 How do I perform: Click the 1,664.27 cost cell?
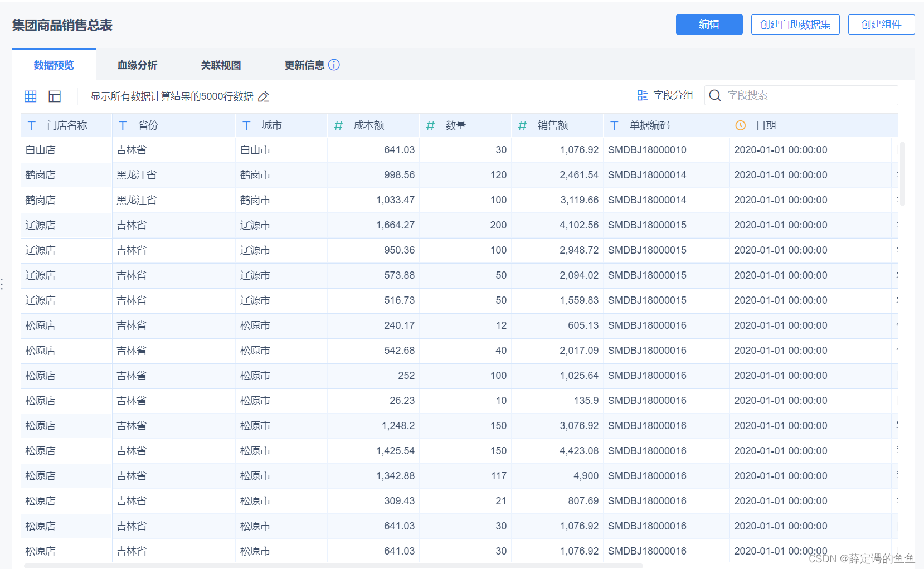[x=373, y=225]
